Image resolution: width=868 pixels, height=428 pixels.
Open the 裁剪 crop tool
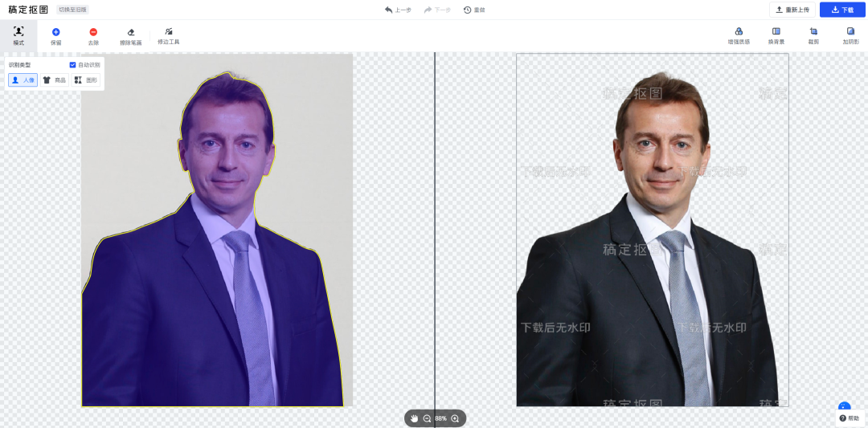pyautogui.click(x=813, y=36)
